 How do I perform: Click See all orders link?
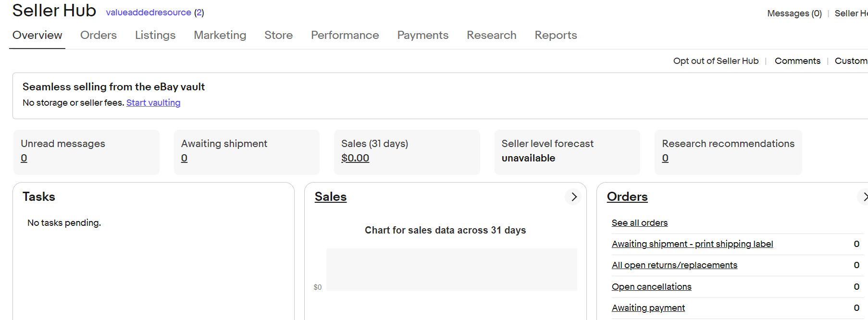(639, 223)
